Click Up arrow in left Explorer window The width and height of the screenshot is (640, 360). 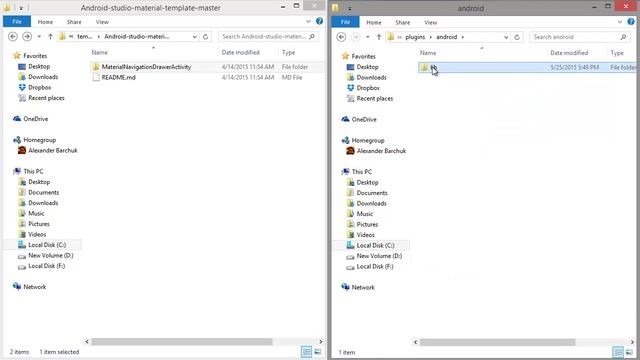pos(50,37)
